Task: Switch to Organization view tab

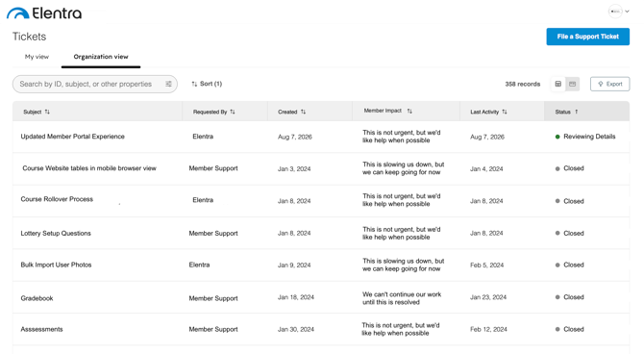Action: pyautogui.click(x=101, y=57)
